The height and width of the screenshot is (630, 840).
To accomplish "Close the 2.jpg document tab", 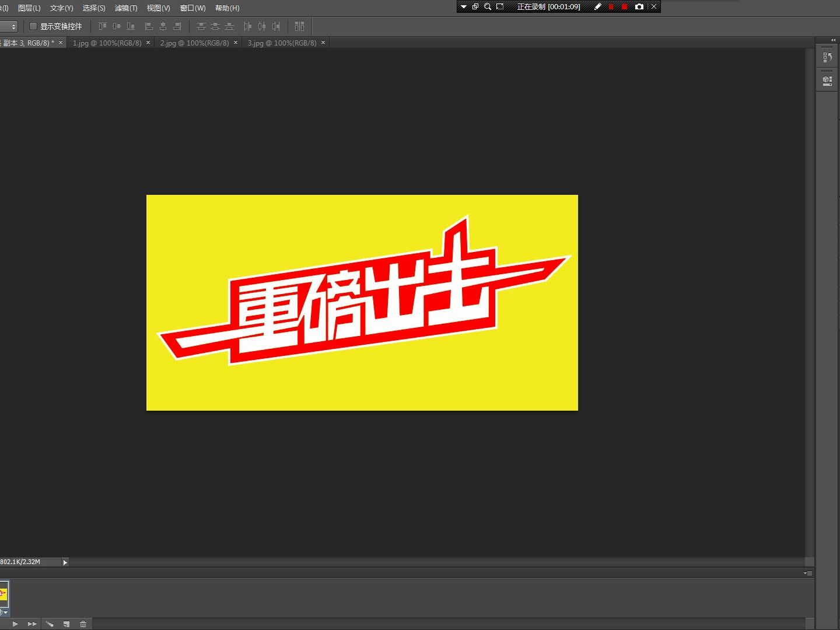I will tap(236, 43).
